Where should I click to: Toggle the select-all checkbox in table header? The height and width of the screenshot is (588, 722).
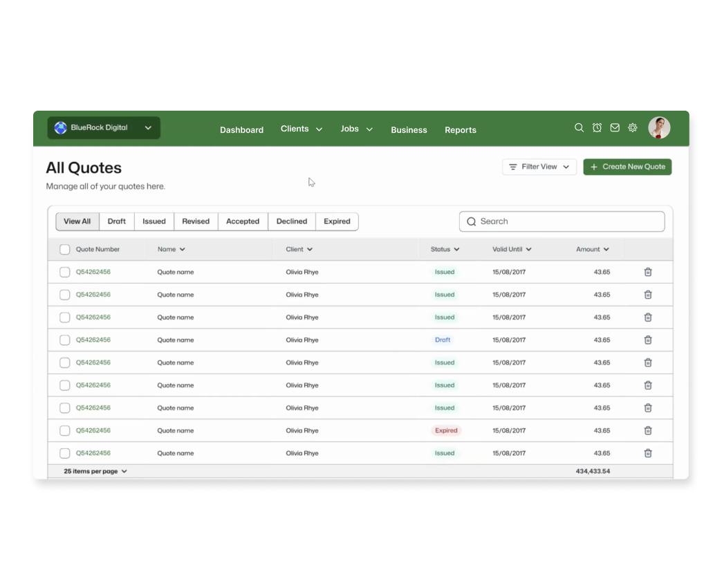coord(65,250)
